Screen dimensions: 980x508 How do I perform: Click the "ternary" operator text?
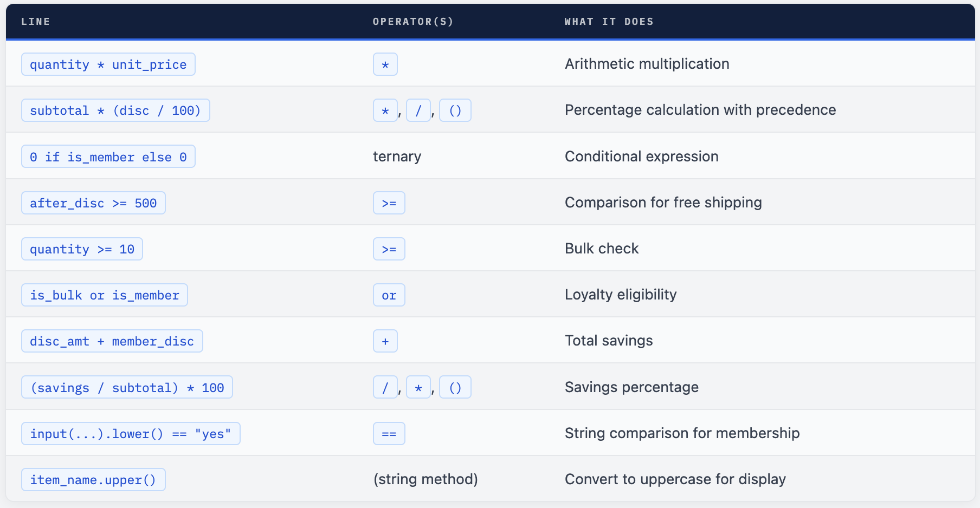point(397,157)
